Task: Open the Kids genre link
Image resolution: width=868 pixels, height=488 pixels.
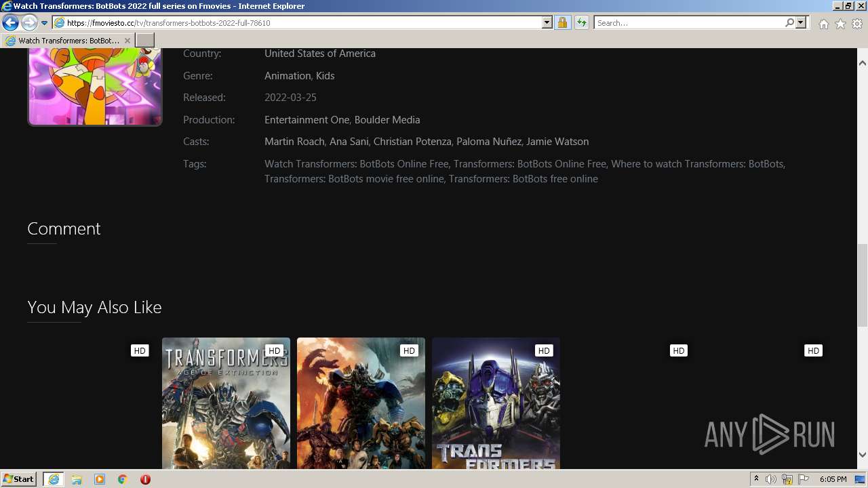Action: (325, 76)
